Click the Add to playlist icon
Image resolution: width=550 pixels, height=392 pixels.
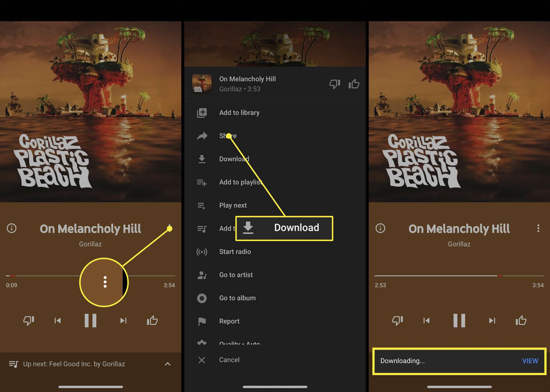click(x=202, y=183)
